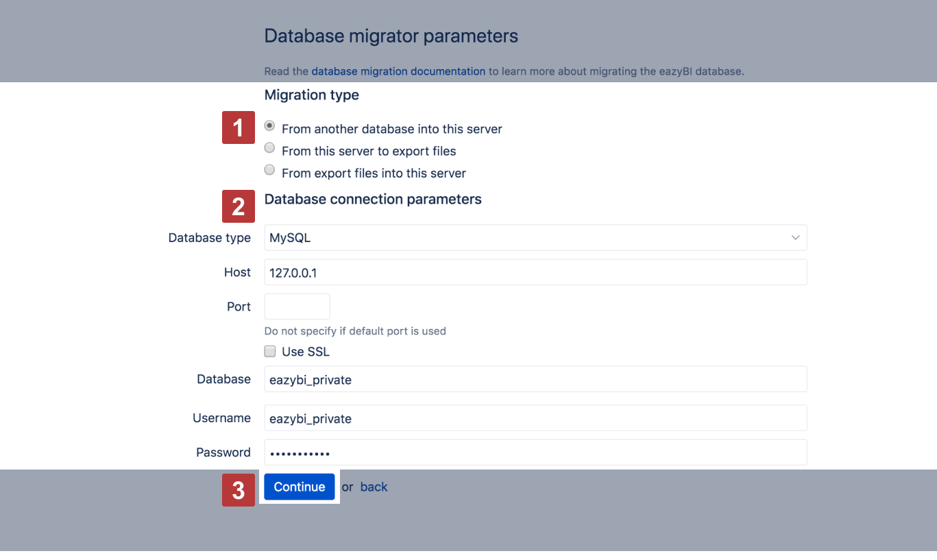The image size is (937, 560).
Task: Click the red step 3 marker
Action: click(238, 490)
